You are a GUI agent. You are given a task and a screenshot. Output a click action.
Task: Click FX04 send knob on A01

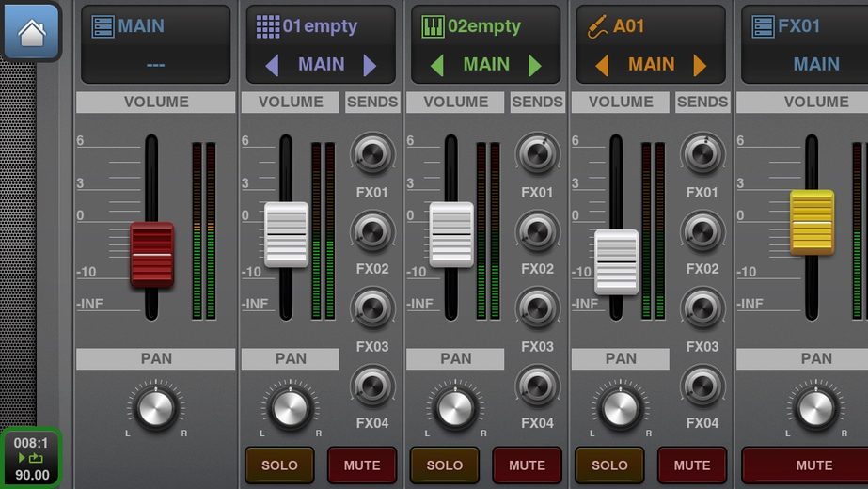pos(702,386)
